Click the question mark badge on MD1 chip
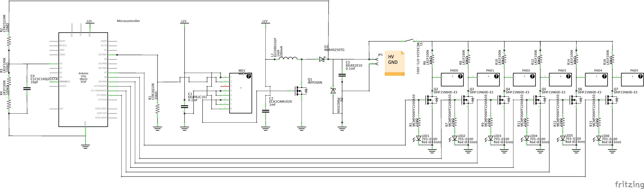 click(249, 77)
